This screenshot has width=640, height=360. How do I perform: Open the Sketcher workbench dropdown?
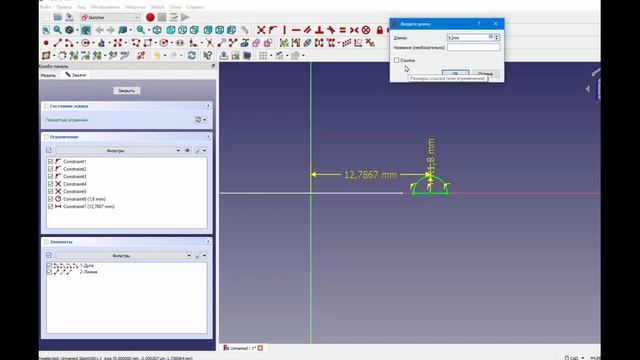[x=110, y=17]
